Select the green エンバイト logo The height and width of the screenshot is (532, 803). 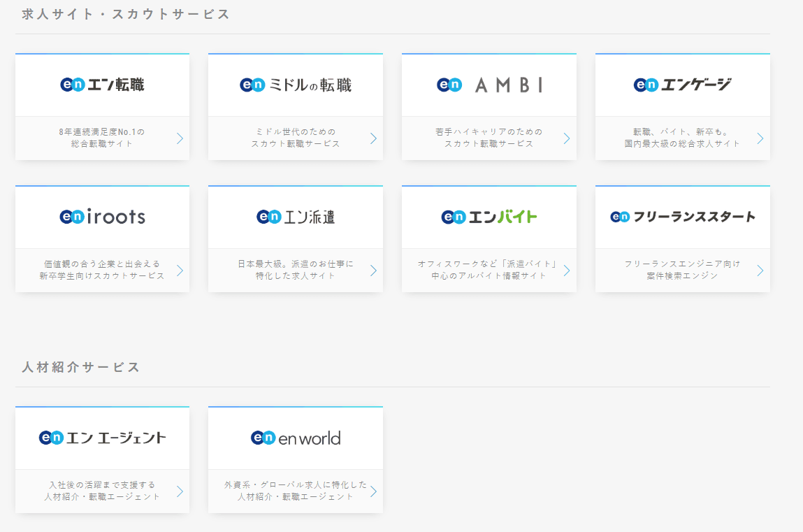coord(489,217)
